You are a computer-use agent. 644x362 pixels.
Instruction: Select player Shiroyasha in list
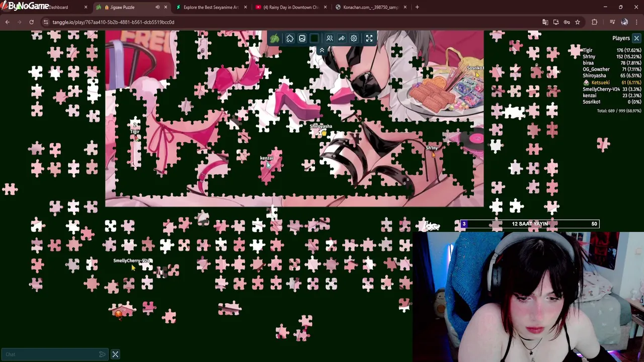(x=612, y=76)
